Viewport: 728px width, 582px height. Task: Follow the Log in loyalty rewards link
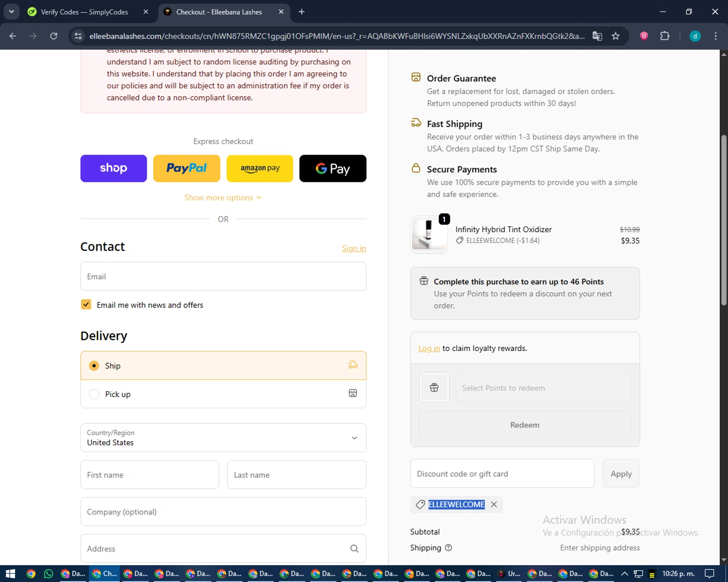click(x=429, y=348)
